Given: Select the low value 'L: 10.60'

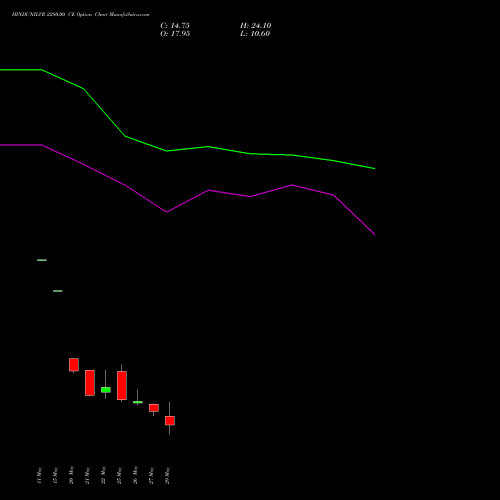Looking at the screenshot, I should tap(255, 34).
